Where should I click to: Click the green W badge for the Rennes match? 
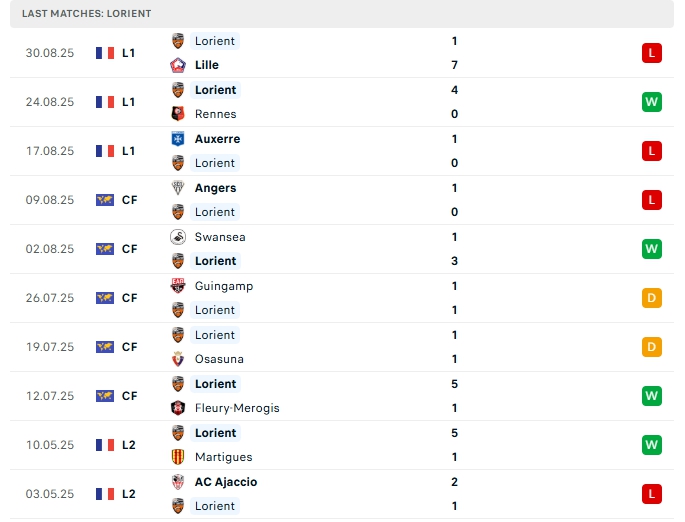(x=651, y=102)
